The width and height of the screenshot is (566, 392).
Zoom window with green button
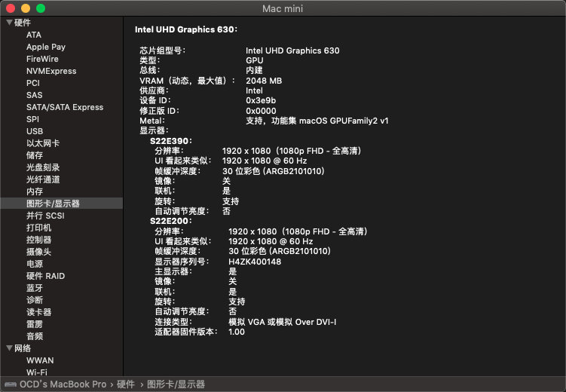tap(41, 8)
